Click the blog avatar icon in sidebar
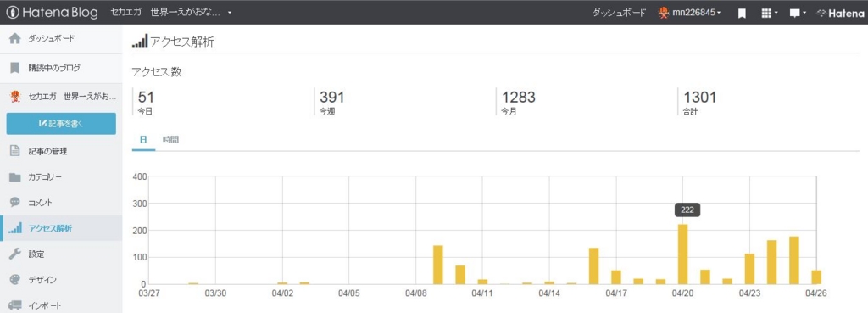 (15, 97)
